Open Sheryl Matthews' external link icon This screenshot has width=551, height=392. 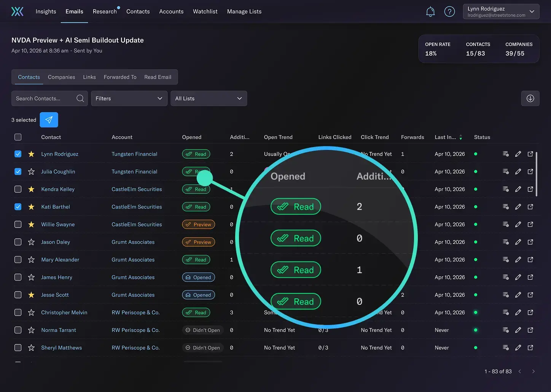tap(530, 347)
